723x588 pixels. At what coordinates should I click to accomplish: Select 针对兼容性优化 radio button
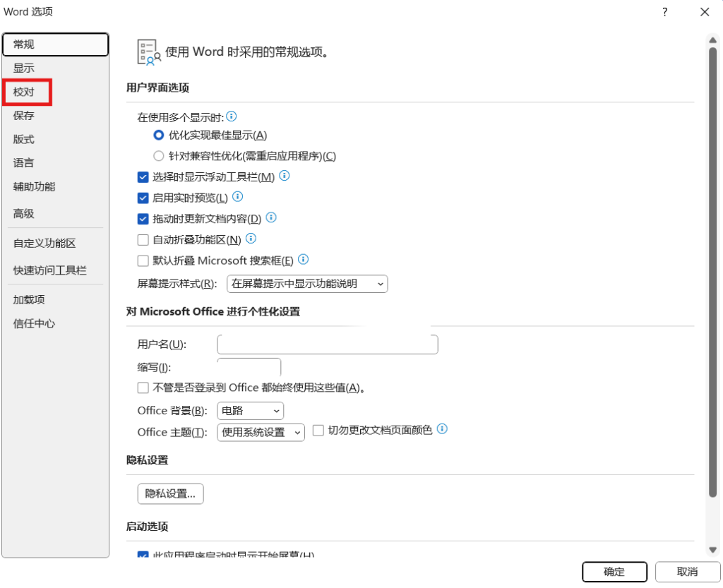pos(158,156)
